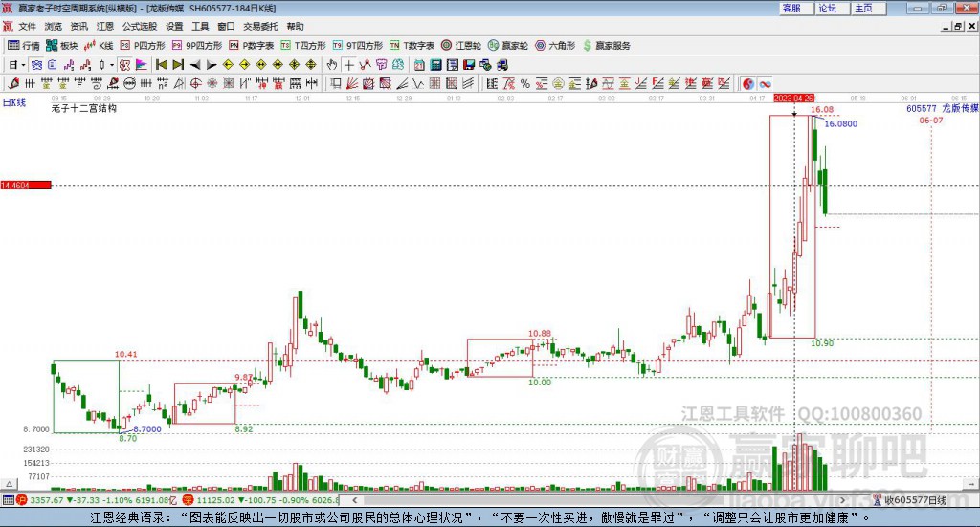The image size is (980, 527).
Task: Toggle the crosshair cursor tool
Action: [348, 65]
